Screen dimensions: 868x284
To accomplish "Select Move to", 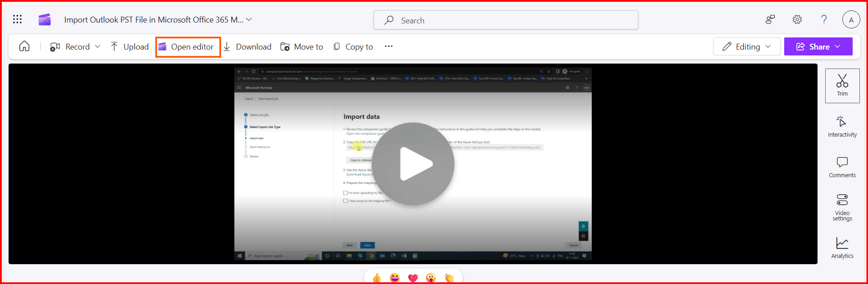I will (x=308, y=47).
